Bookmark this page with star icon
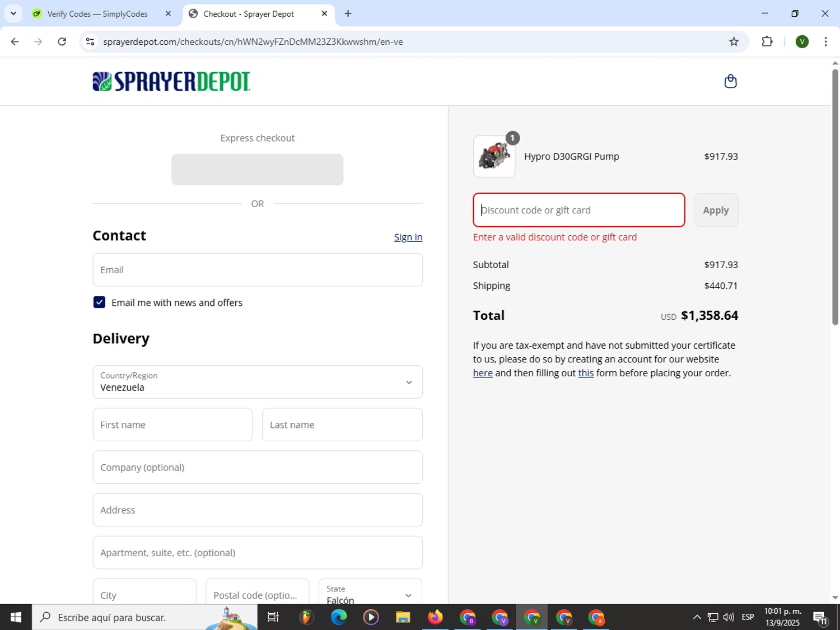 (734, 41)
